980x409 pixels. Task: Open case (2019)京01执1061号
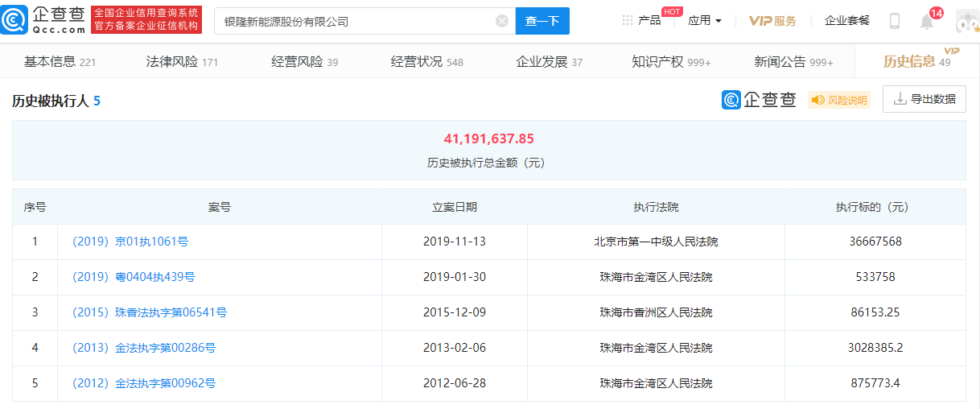(x=130, y=242)
